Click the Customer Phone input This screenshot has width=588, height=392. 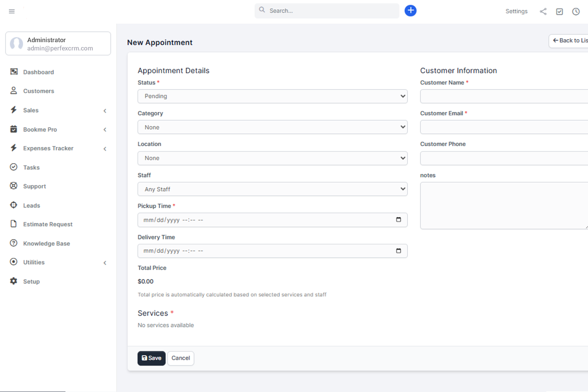pyautogui.click(x=504, y=158)
